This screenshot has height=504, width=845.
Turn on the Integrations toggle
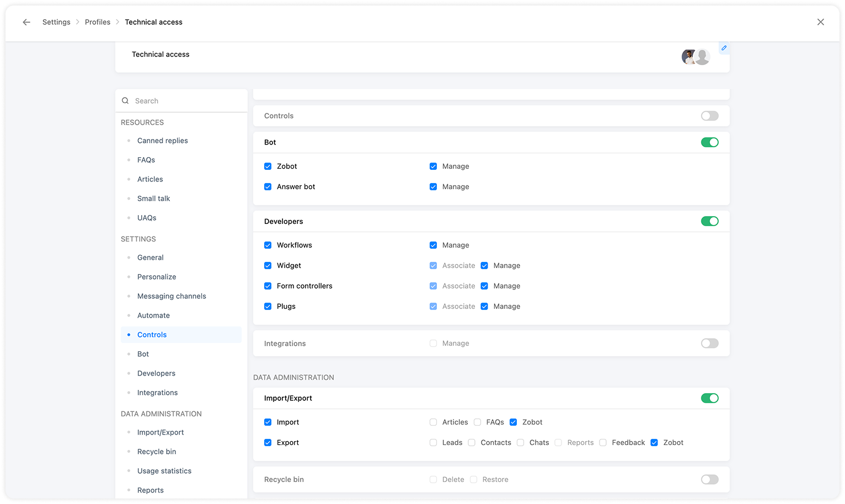point(709,344)
